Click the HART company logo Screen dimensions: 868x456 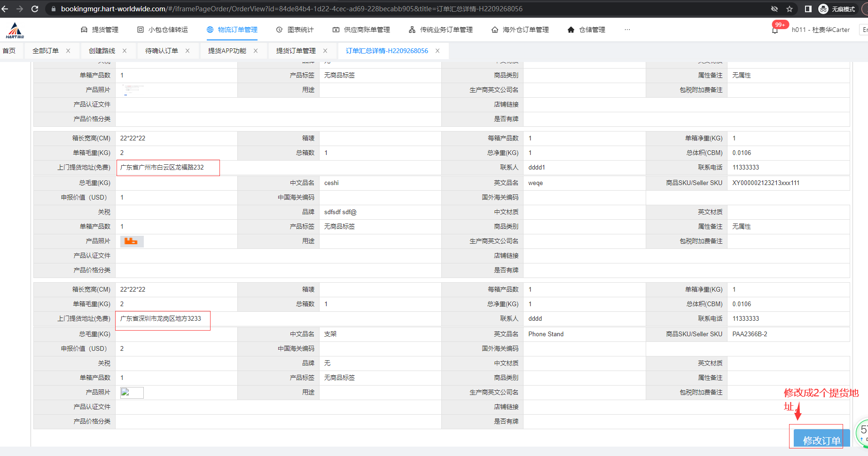[x=15, y=31]
